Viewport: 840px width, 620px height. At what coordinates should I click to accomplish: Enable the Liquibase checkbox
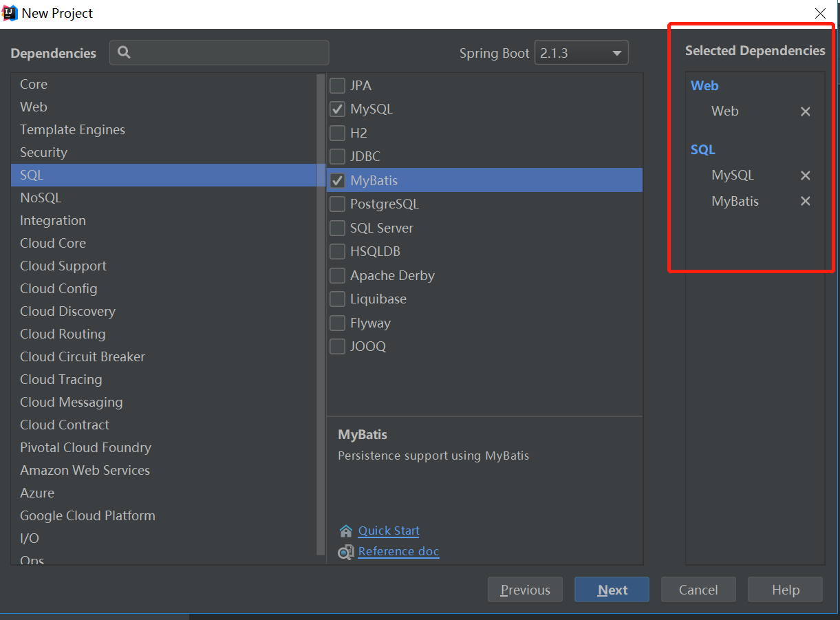tap(338, 299)
